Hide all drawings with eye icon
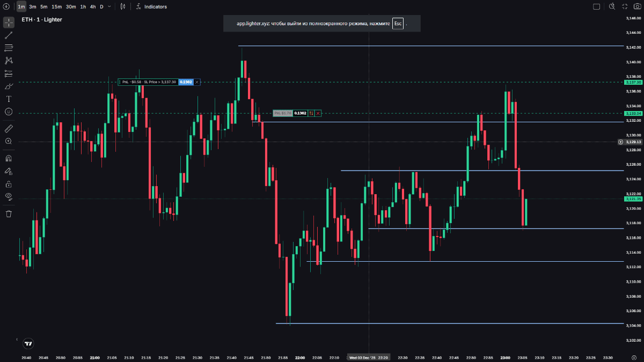 (x=9, y=196)
